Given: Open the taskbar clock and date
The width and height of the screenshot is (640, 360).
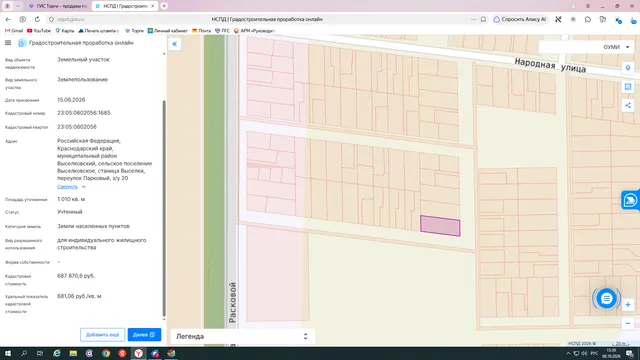Looking at the screenshot, I should pyautogui.click(x=611, y=353).
